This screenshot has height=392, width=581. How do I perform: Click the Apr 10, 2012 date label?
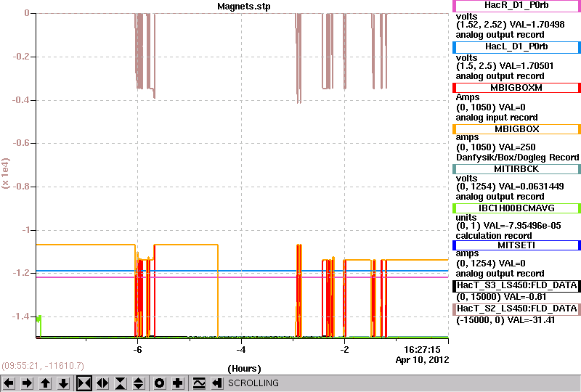[x=422, y=360]
